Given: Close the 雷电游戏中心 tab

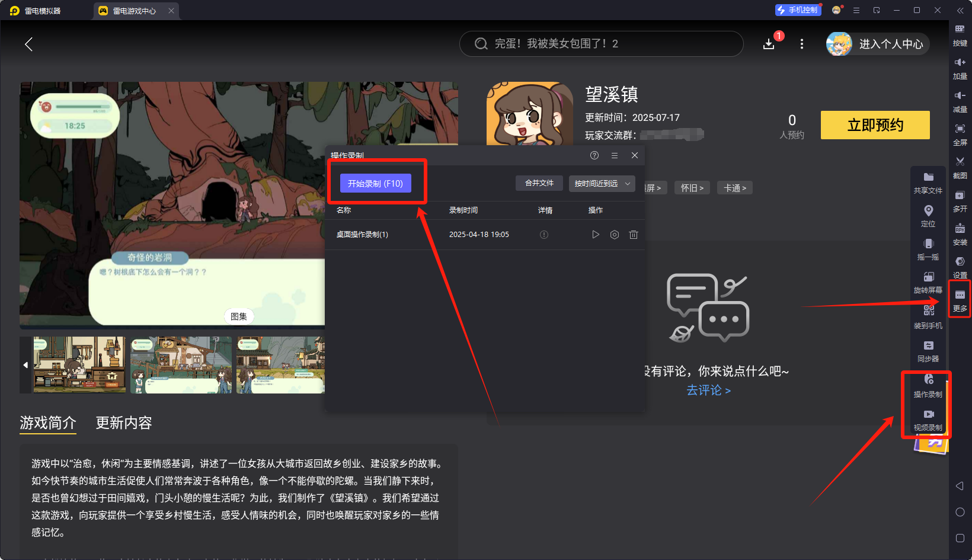Looking at the screenshot, I should pyautogui.click(x=171, y=11).
